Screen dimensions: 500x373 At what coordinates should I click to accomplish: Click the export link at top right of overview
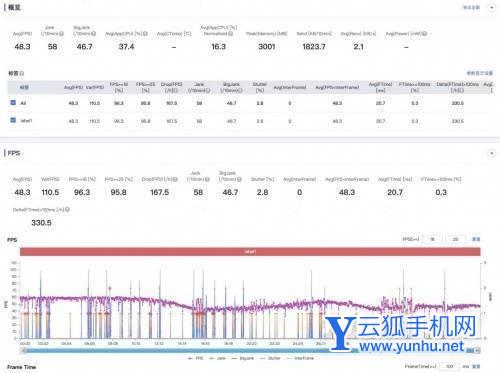[471, 7]
